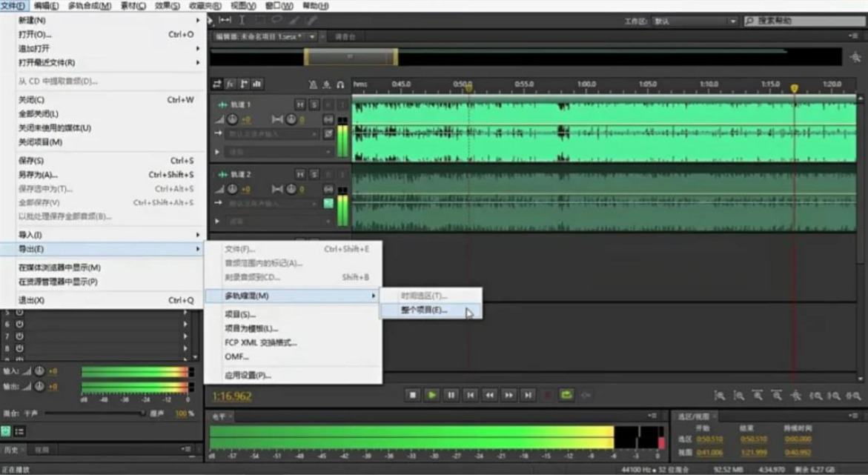Screen dimensions: 868x475
Task: Toggle the green input monitor button on track 2
Action: (328, 203)
